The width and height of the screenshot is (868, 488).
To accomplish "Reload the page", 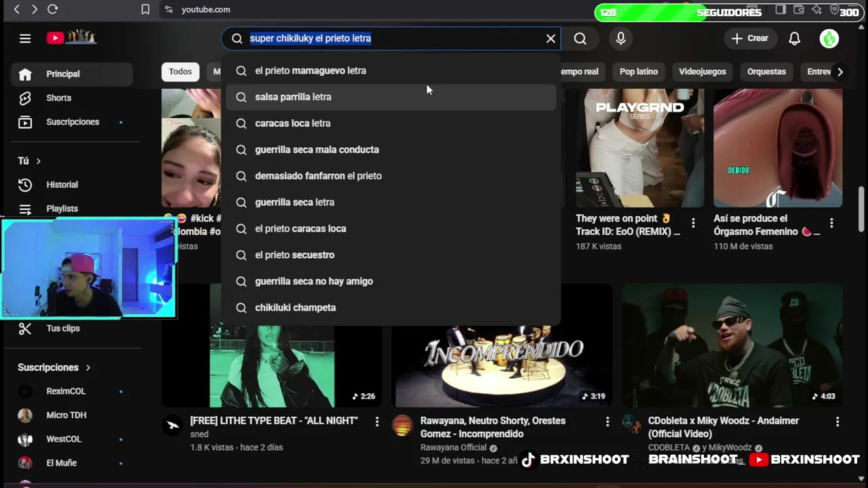I will tap(52, 9).
